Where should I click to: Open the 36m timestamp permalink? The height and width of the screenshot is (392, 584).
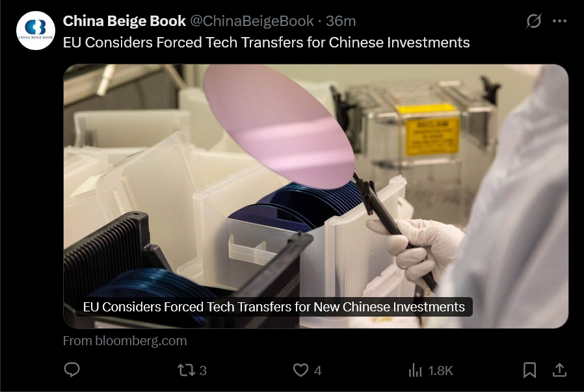coord(341,21)
